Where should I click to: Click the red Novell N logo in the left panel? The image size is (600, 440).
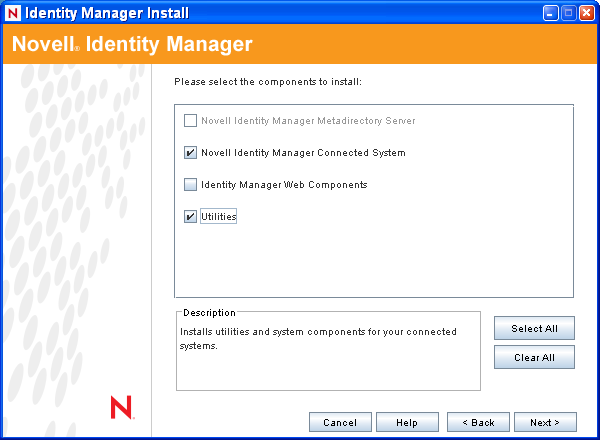point(121,407)
